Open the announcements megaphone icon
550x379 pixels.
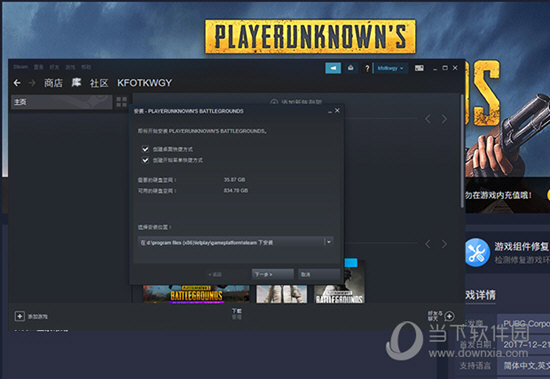click(333, 68)
